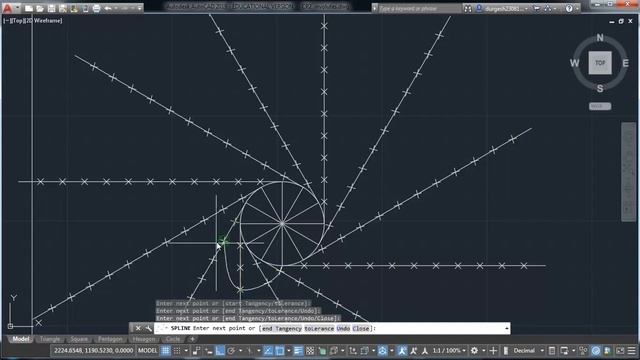Click the annotation visibility icon
Image resolution: width=640 pixels, height=360 pixels.
[402, 351]
